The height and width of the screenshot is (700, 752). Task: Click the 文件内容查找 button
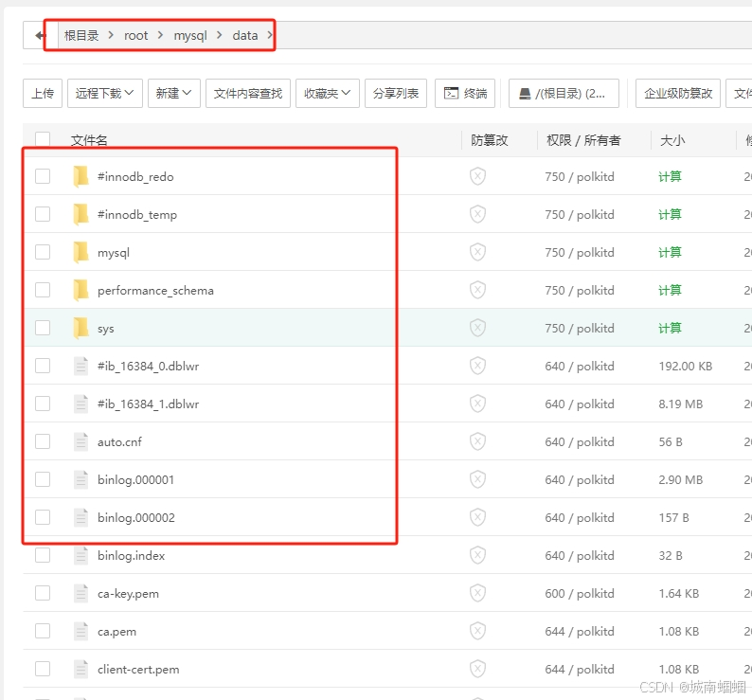(248, 93)
